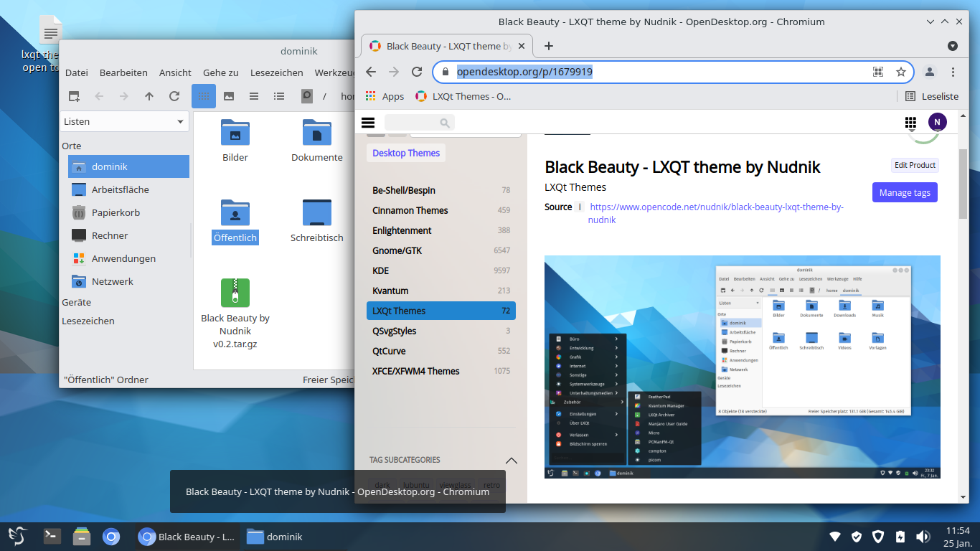
Task: Open the N user avatar menu
Action: tap(938, 122)
